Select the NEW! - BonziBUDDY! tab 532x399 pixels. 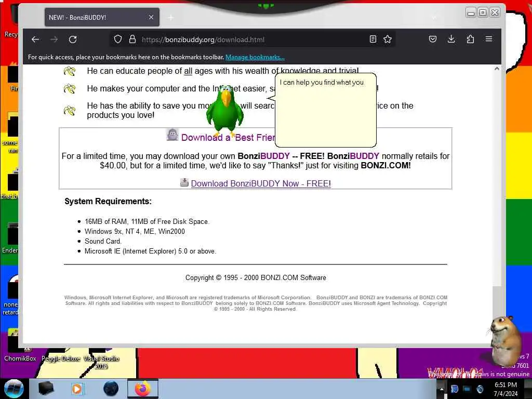pos(102,17)
